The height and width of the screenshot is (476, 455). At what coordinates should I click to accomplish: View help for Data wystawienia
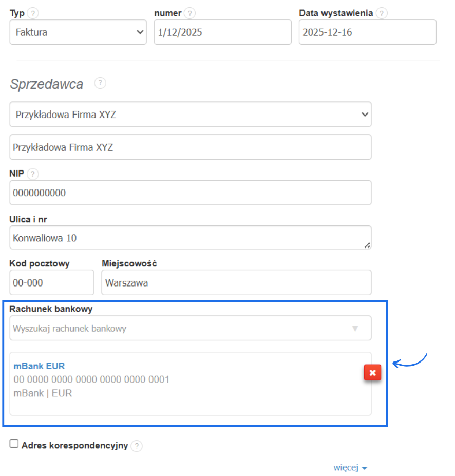(382, 13)
